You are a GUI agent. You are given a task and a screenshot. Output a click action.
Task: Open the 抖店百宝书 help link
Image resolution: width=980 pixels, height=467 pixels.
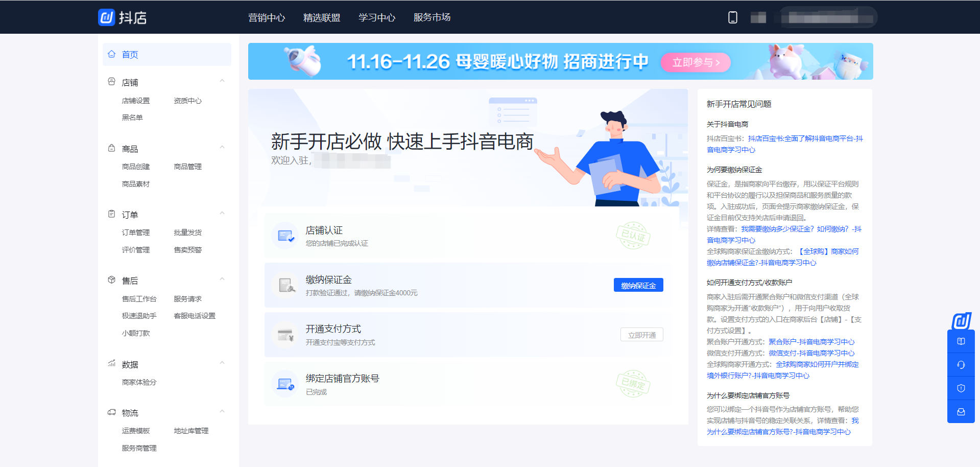[x=785, y=144]
